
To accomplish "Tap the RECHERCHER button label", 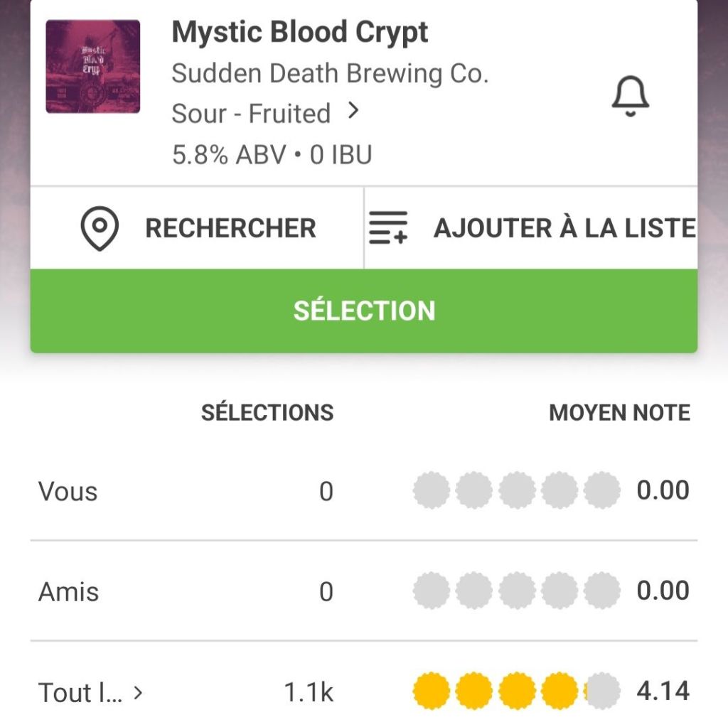I will (230, 228).
